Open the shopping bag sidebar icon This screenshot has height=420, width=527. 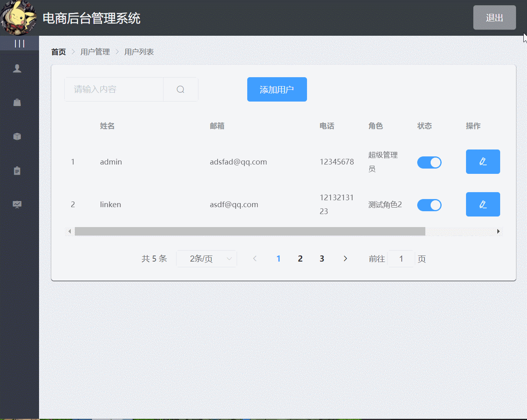tap(17, 102)
